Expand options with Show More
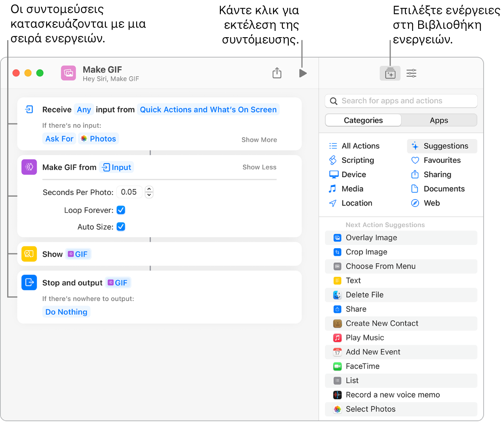Image resolution: width=504 pixels, height=422 pixels. [259, 140]
